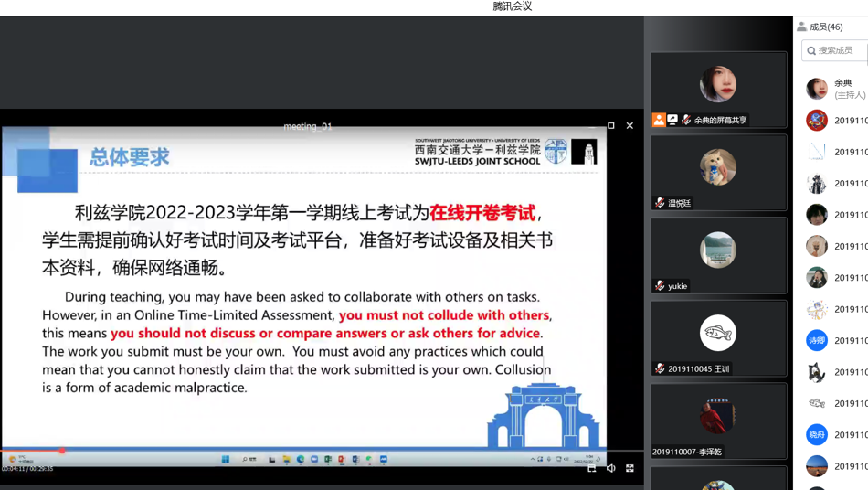Maximize the meeting_01 player window
Image resolution: width=868 pixels, height=490 pixels.
point(611,126)
